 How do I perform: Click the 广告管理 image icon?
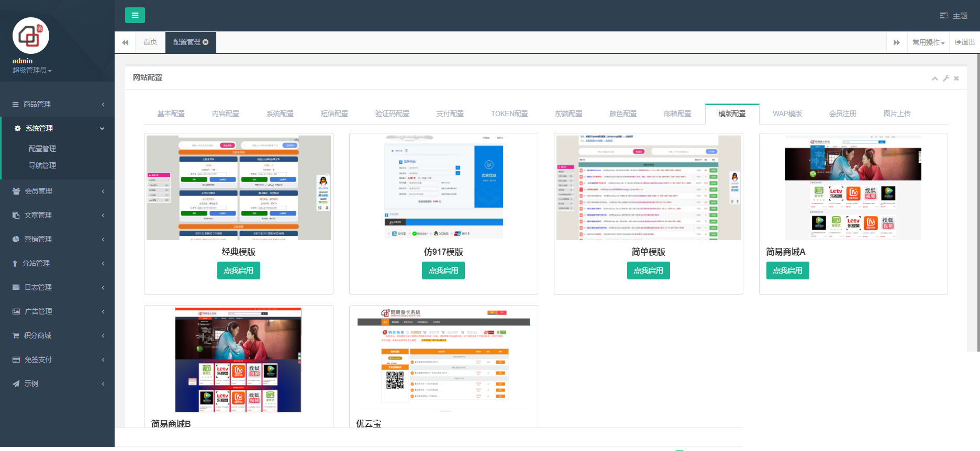coord(16,311)
